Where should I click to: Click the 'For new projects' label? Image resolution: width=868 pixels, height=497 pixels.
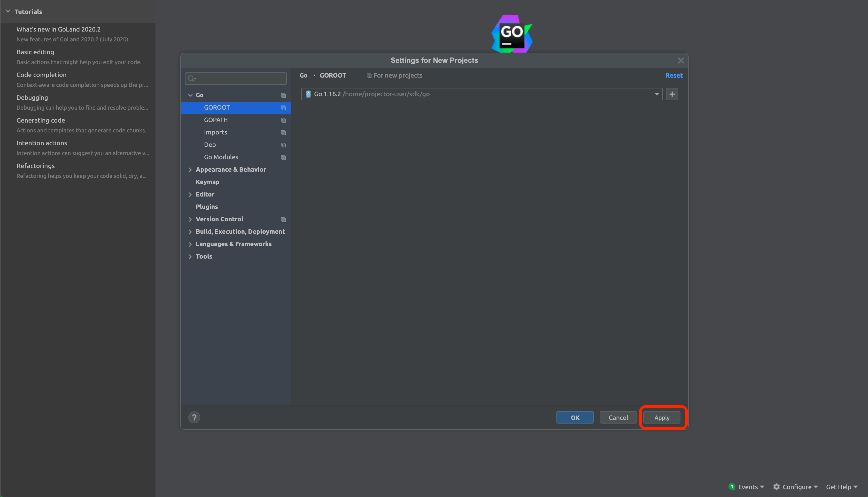398,76
